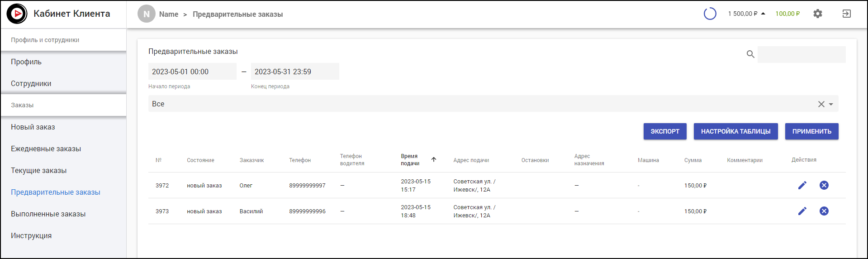
Task: Expand the 1 500,00 ₽ balance dropdown
Action: [x=763, y=14]
